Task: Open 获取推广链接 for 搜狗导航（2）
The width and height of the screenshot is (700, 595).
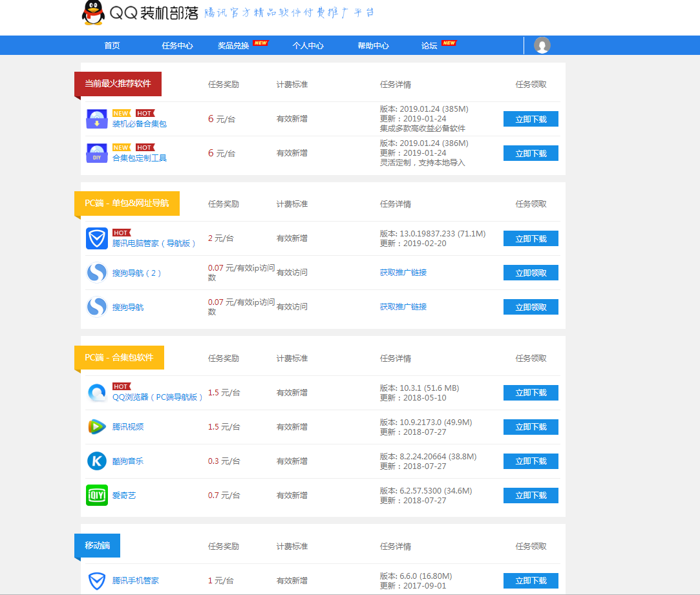Action: point(403,272)
